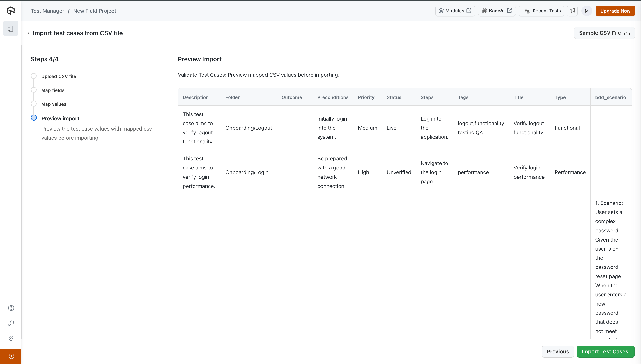The width and height of the screenshot is (641, 364).
Task: Select the Map values step
Action: tap(54, 104)
